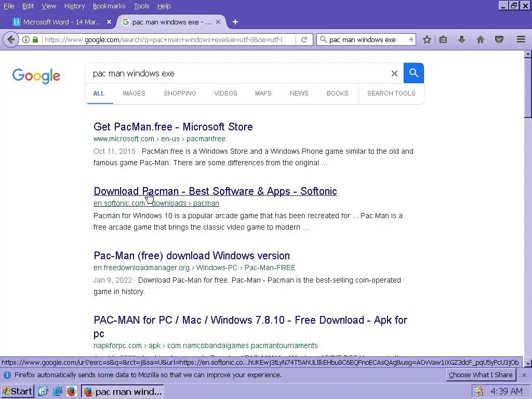The image size is (532, 399).
Task: Click scrollbar down arrow
Action: coord(528,363)
